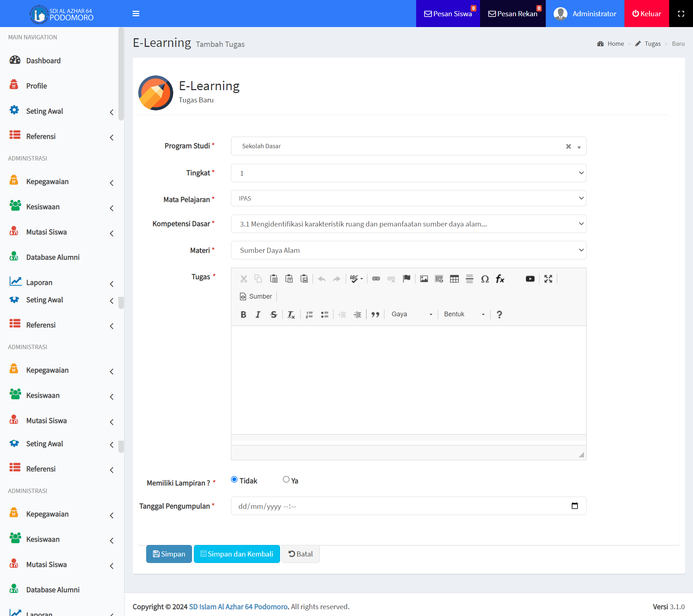This screenshot has height=616, width=693.
Task: Click the YouTube embed icon
Action: (x=530, y=279)
